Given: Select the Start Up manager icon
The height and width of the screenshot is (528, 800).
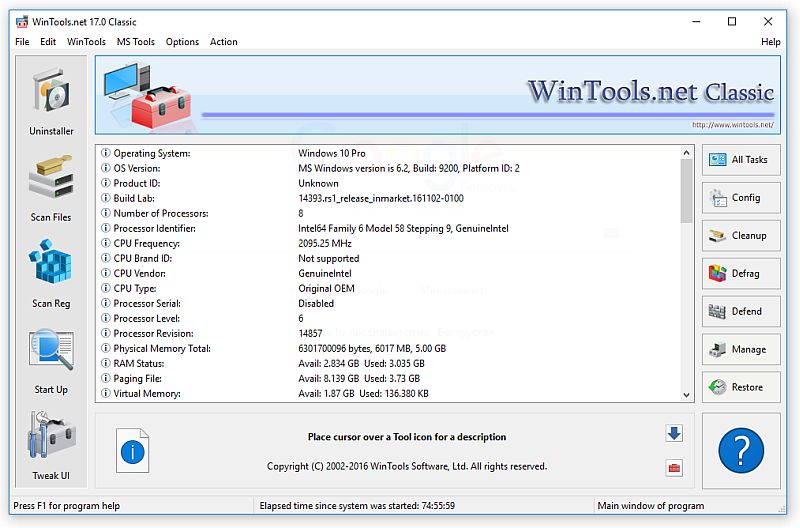Looking at the screenshot, I should pyautogui.click(x=51, y=358).
